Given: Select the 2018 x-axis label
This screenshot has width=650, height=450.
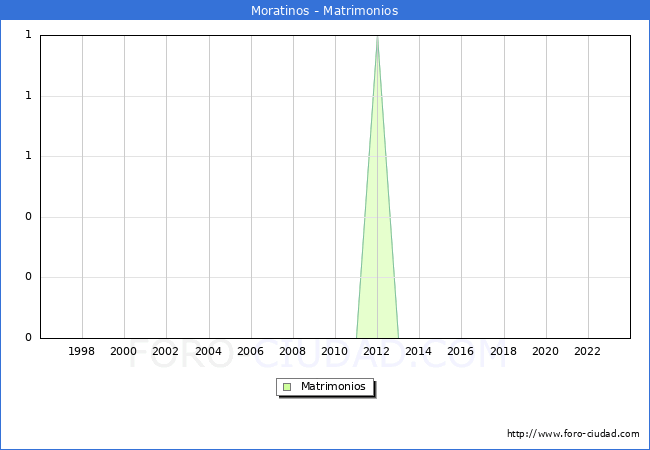Looking at the screenshot, I should 503,352.
